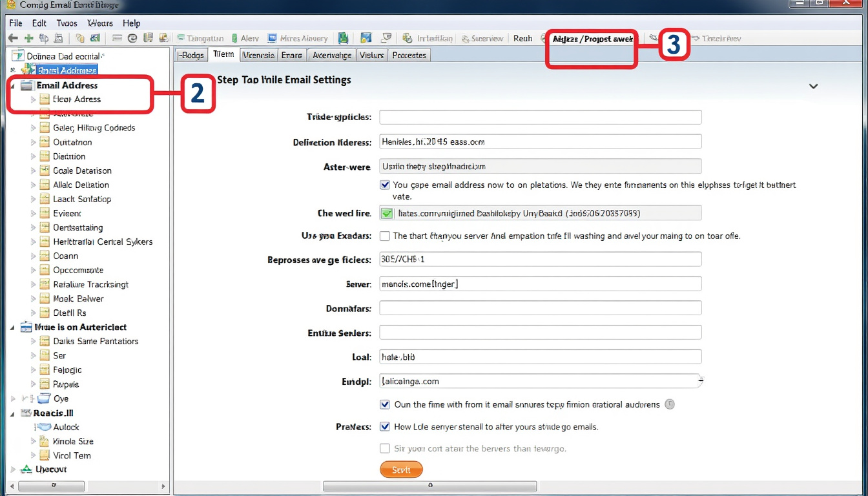This screenshot has width=868, height=496.
Task: Click the orange Savit button
Action: (401, 470)
